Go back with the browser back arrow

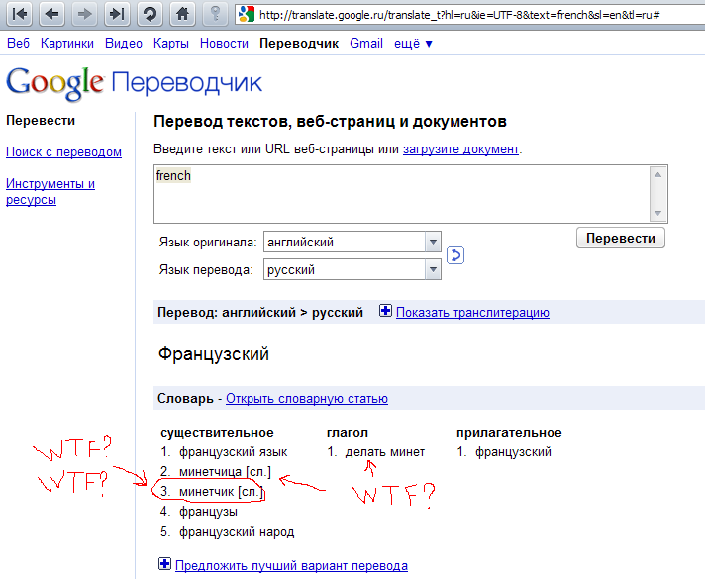tap(51, 14)
